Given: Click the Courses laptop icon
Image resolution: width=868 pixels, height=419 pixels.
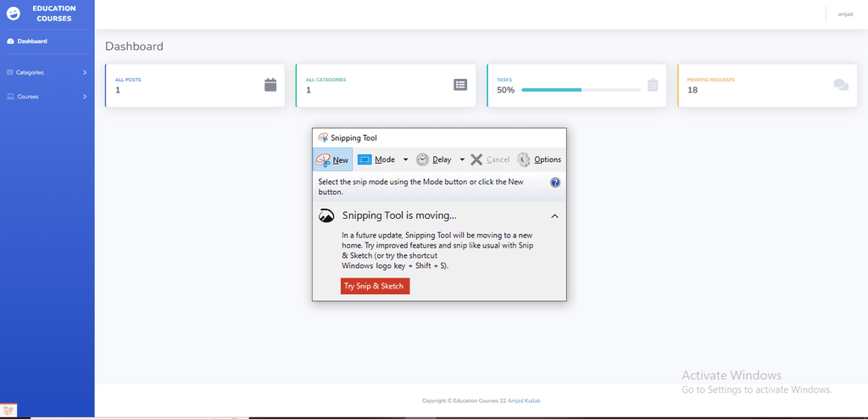Looking at the screenshot, I should [10, 97].
